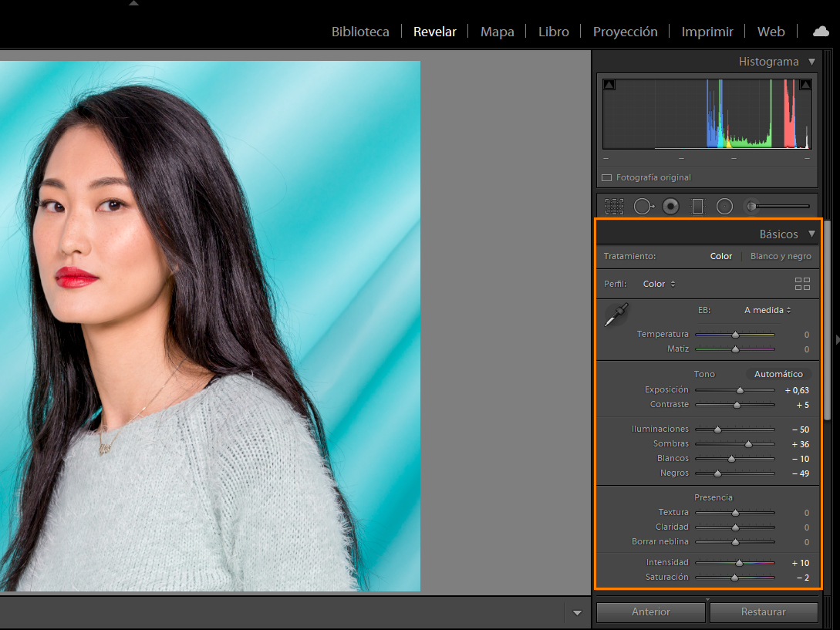
Task: Click the cloud sync icon
Action: coord(819,32)
